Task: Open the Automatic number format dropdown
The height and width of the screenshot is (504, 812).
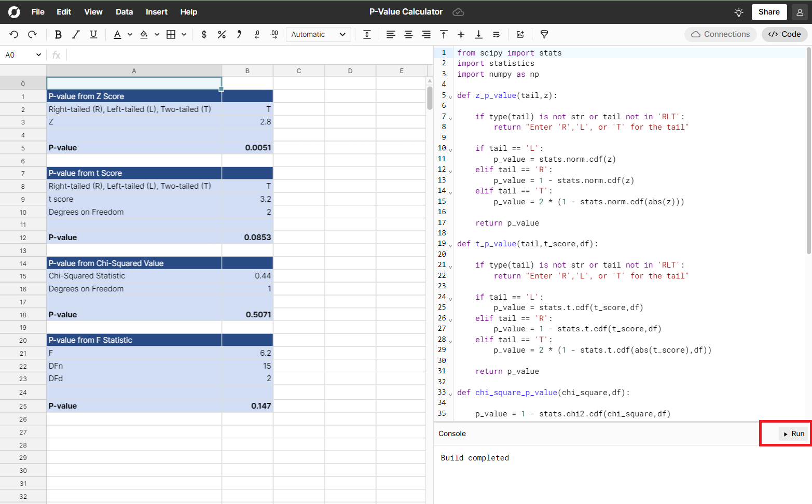Action: 318,34
